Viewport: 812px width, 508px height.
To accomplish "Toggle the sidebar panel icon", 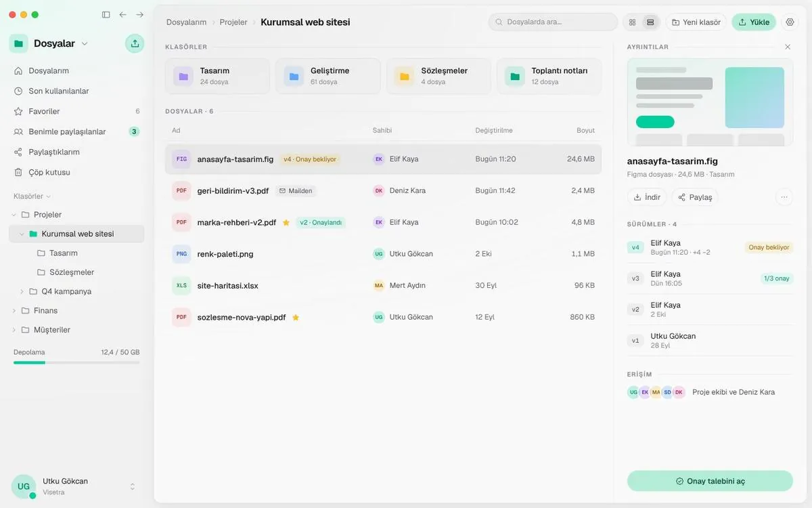I will click(x=106, y=14).
